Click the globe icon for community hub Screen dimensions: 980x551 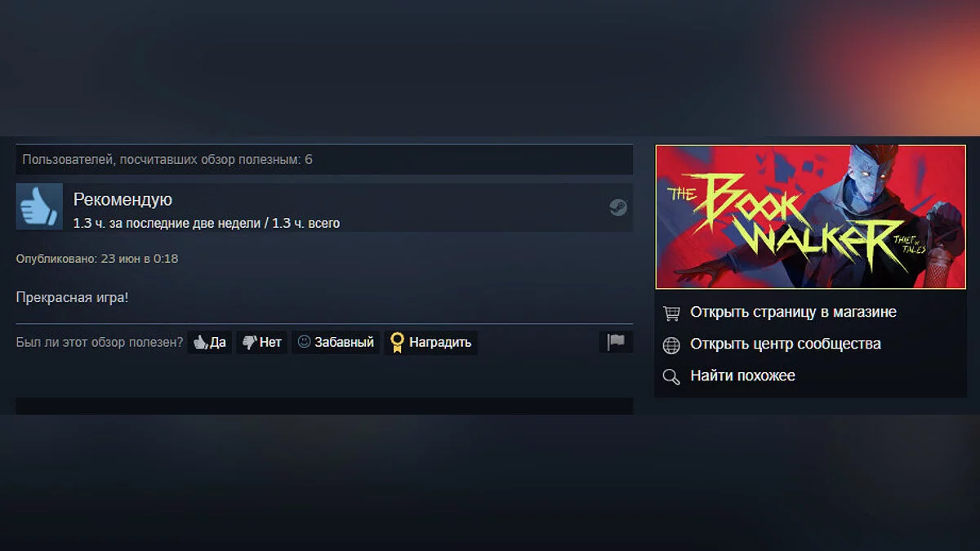[671, 345]
